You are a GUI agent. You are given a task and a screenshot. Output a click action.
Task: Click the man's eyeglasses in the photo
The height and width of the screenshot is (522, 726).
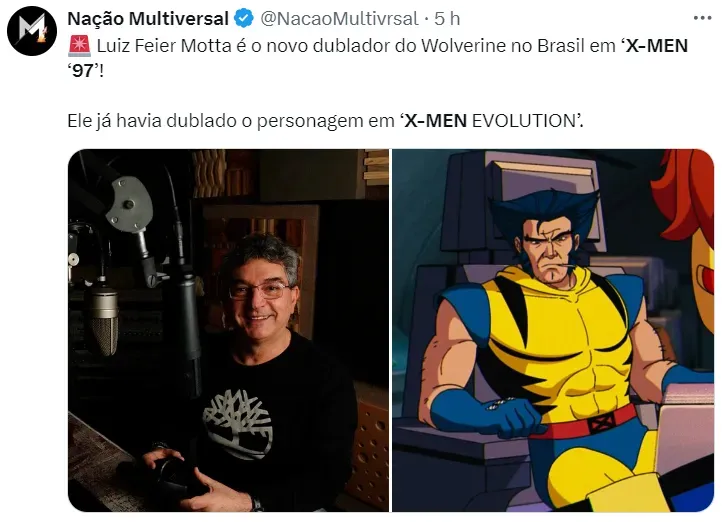coord(259,290)
